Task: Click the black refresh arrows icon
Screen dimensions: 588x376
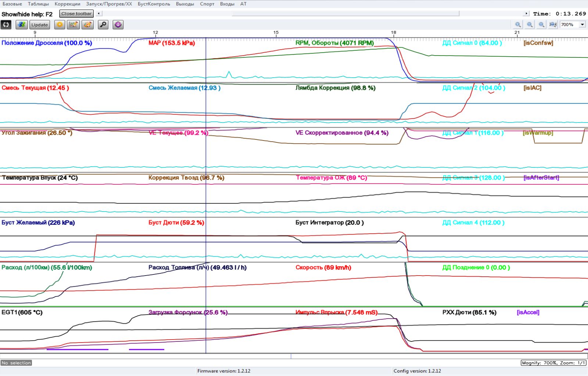Action: (6, 25)
